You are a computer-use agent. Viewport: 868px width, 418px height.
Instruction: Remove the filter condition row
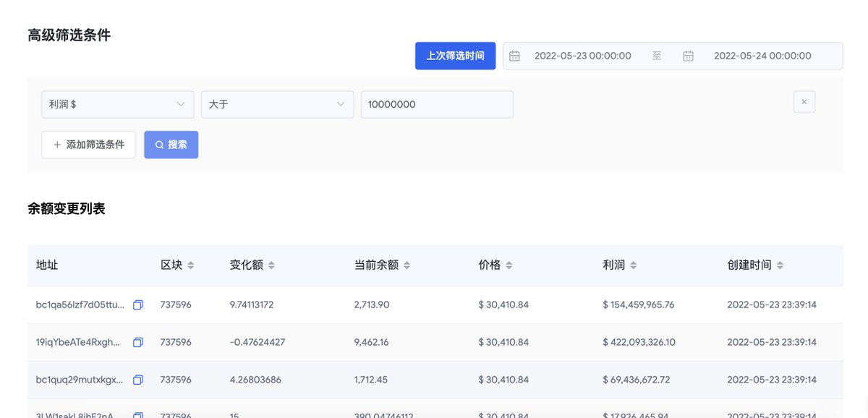804,102
